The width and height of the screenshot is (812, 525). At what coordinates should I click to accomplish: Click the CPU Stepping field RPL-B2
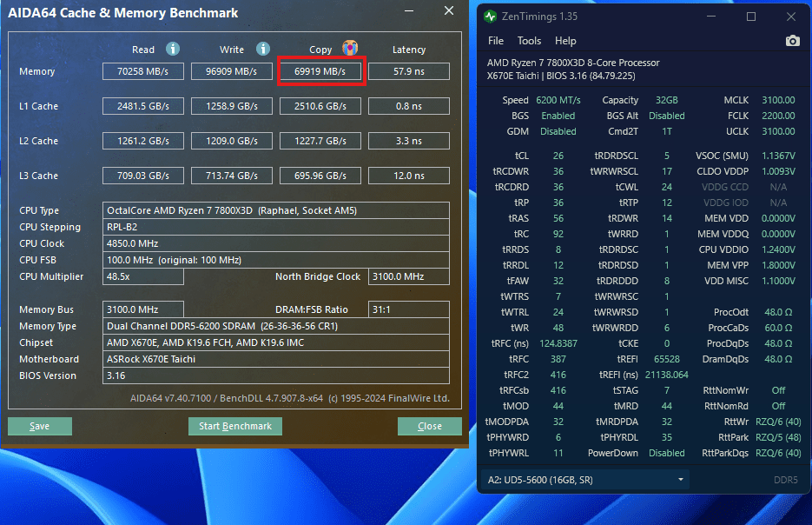[x=276, y=227]
